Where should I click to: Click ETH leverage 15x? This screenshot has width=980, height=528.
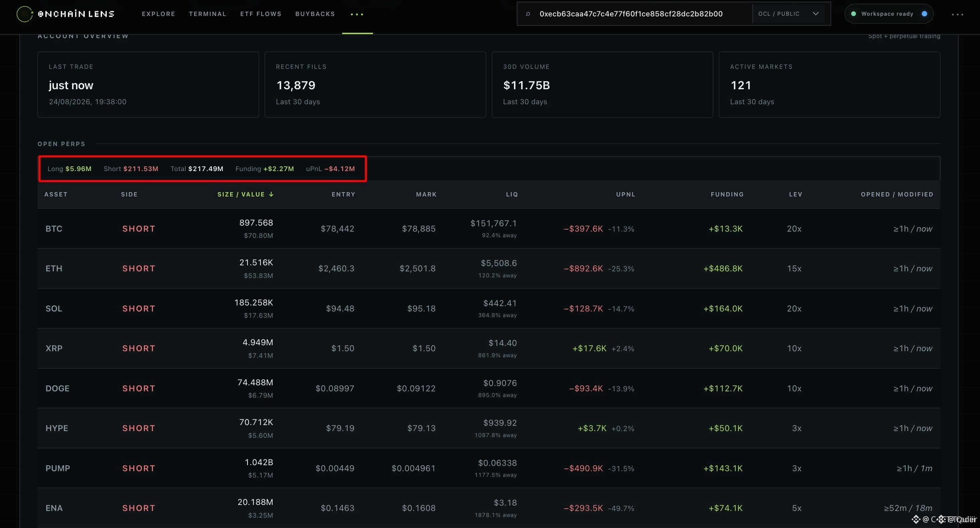coord(794,268)
